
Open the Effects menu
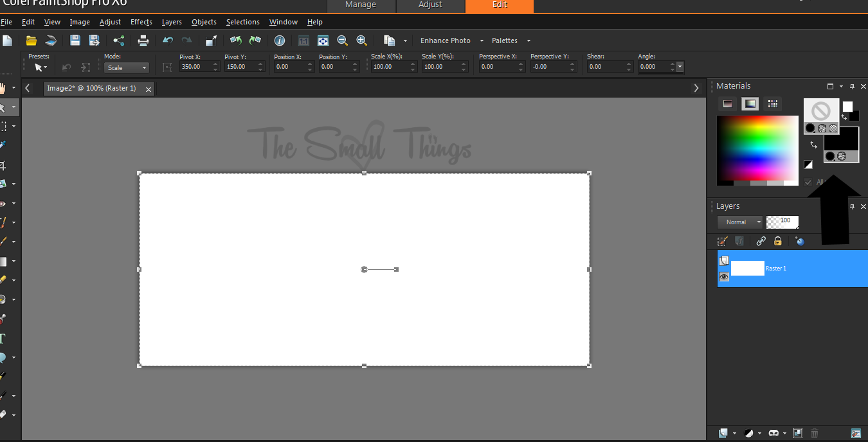tap(141, 21)
